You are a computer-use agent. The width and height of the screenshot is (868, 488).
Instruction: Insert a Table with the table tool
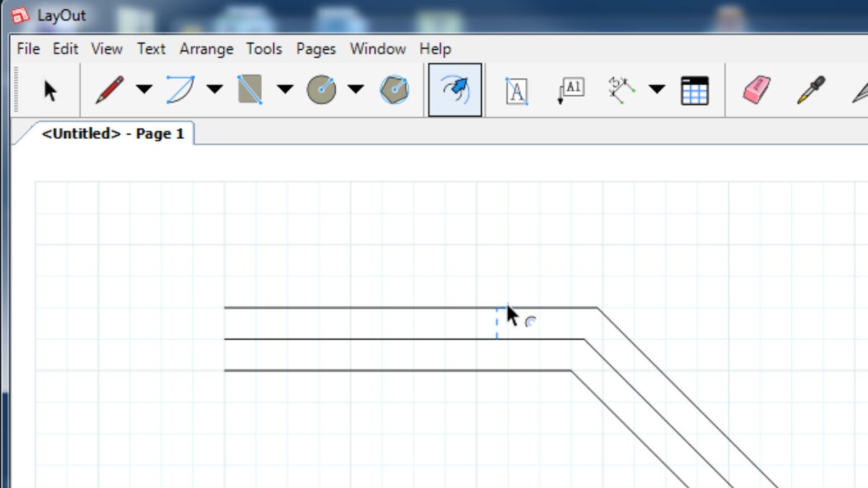[694, 90]
